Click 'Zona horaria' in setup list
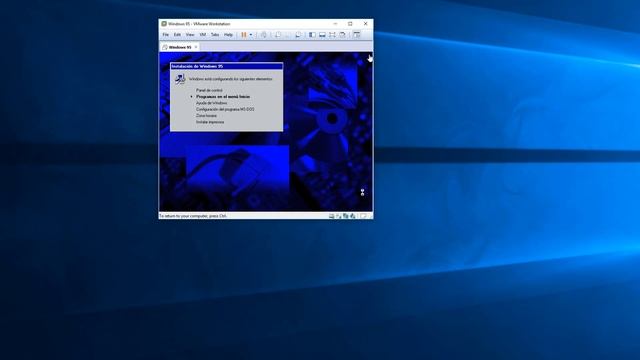Screen dimensions: 640x360 (x=207, y=116)
